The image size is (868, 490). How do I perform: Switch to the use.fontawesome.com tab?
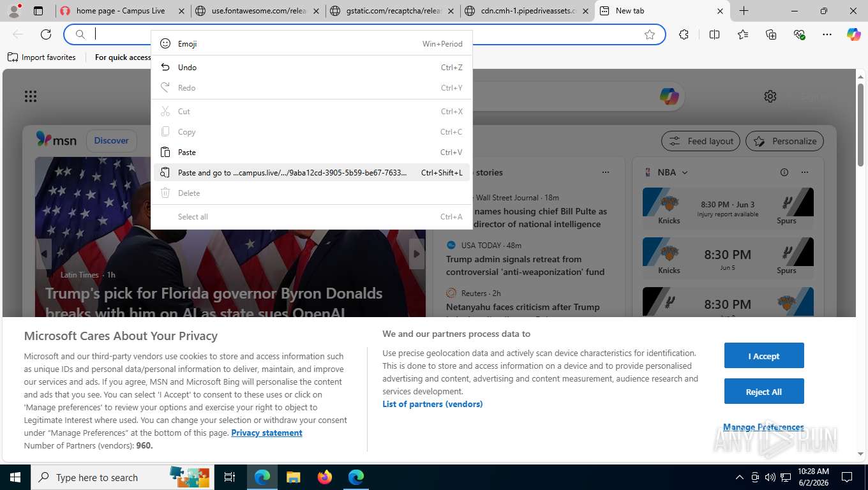click(x=258, y=11)
